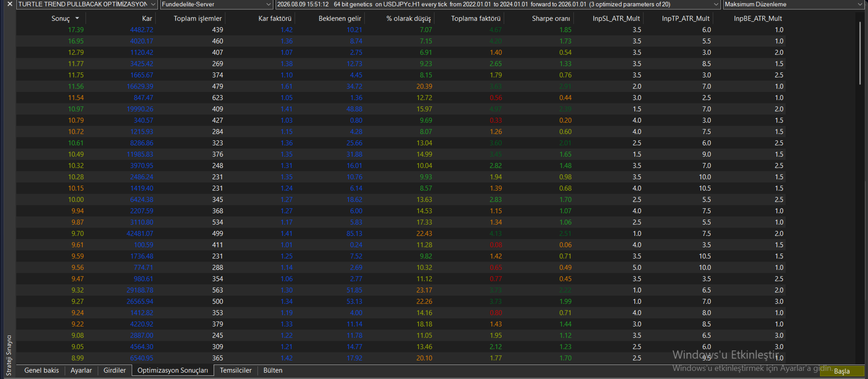Select the profit value 4220.92

142,324
